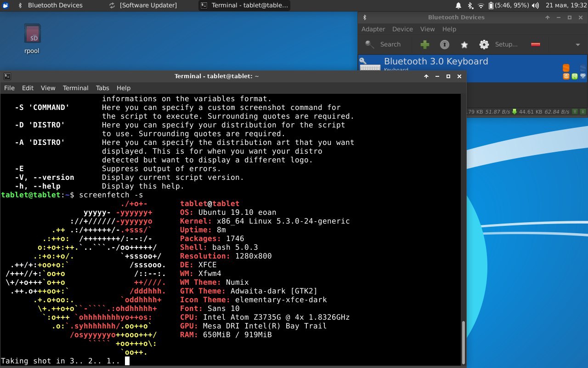The height and width of the screenshot is (368, 588).
Task: Click the Bluetooth icon in Bluetooth Devices title bar
Action: pos(365,17)
